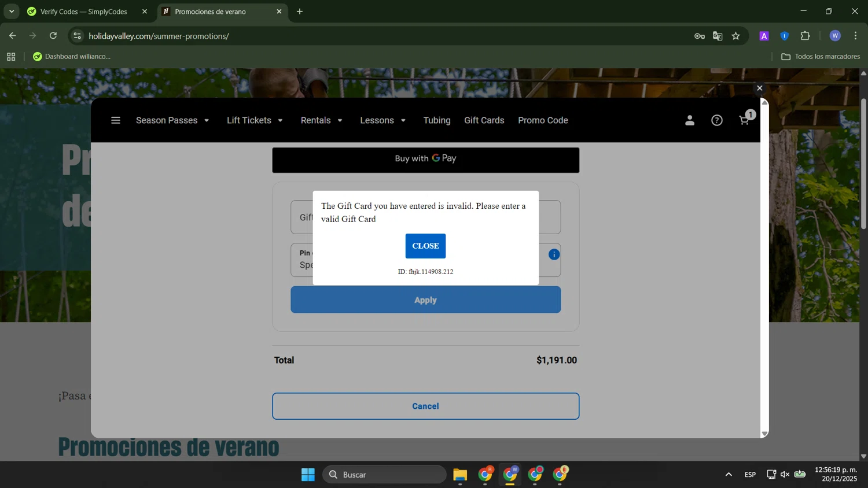
Task: Open the Promo Code menu item
Action: pyautogui.click(x=543, y=120)
